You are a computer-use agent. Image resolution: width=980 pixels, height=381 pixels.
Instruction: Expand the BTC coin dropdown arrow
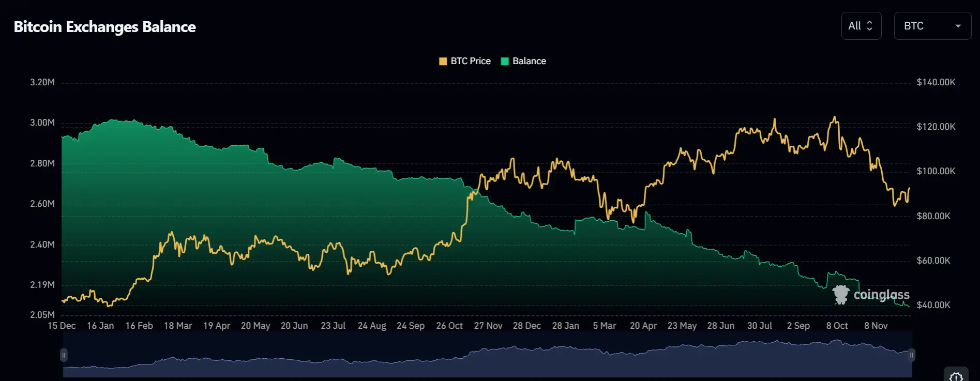(x=958, y=26)
